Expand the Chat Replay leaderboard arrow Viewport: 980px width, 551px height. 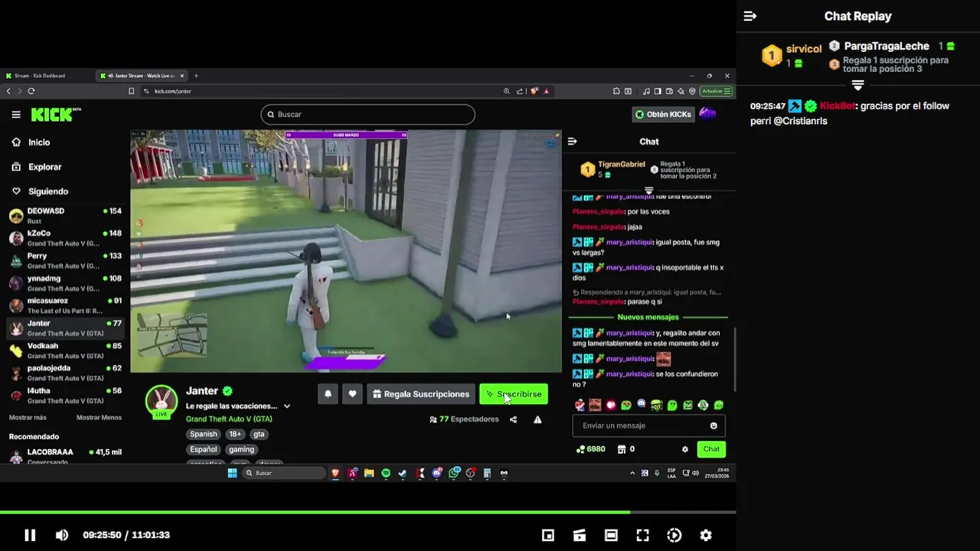coord(857,86)
